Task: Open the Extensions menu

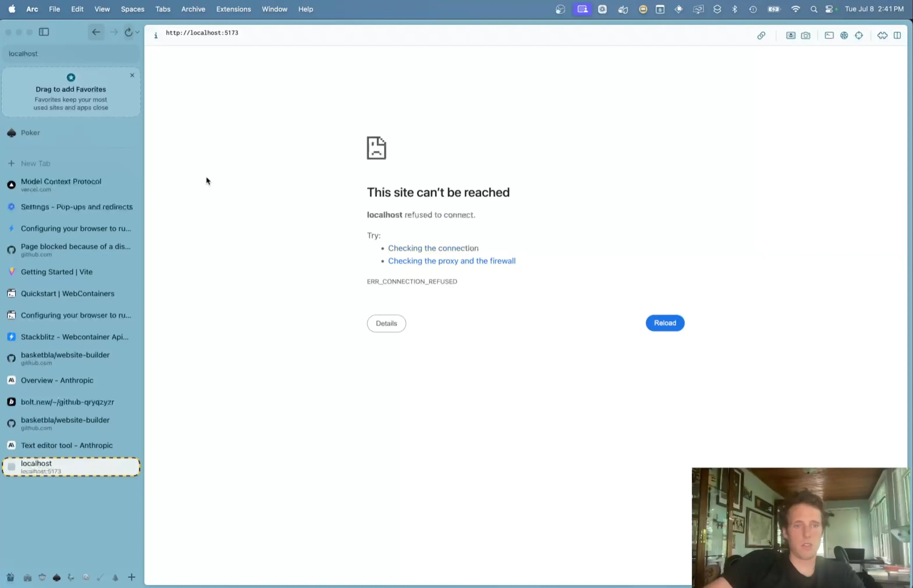Action: coord(233,9)
